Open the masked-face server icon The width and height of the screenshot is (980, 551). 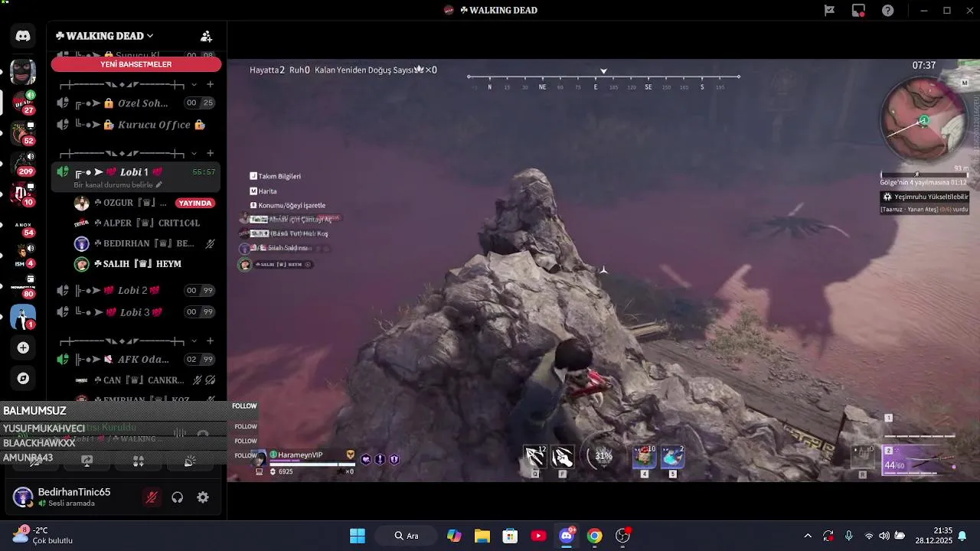click(23, 72)
